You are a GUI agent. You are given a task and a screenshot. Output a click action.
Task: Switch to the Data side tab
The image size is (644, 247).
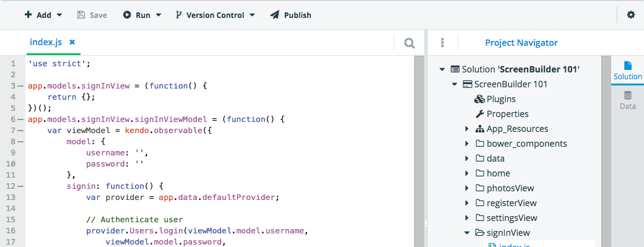[x=627, y=100]
